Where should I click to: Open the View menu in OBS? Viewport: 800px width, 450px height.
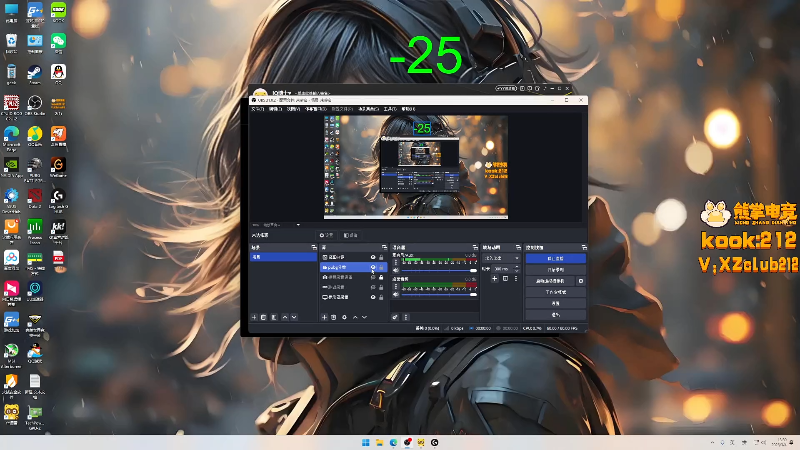tap(293, 109)
